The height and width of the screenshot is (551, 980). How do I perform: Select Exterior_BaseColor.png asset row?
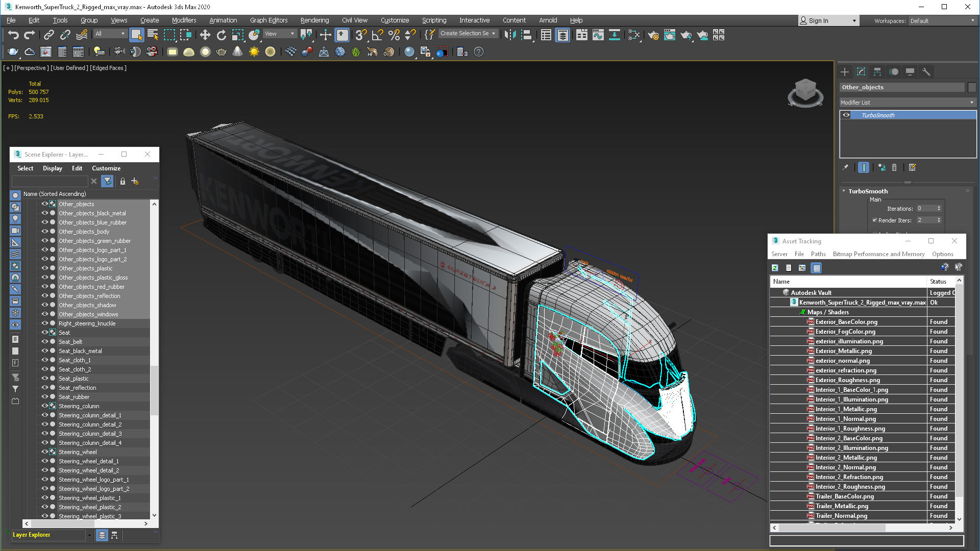(863, 322)
